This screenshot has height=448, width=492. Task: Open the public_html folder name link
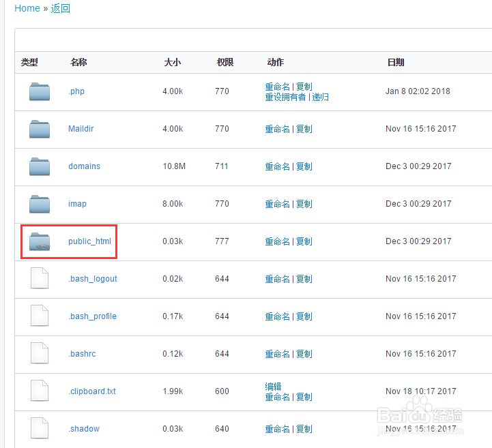[x=90, y=241]
